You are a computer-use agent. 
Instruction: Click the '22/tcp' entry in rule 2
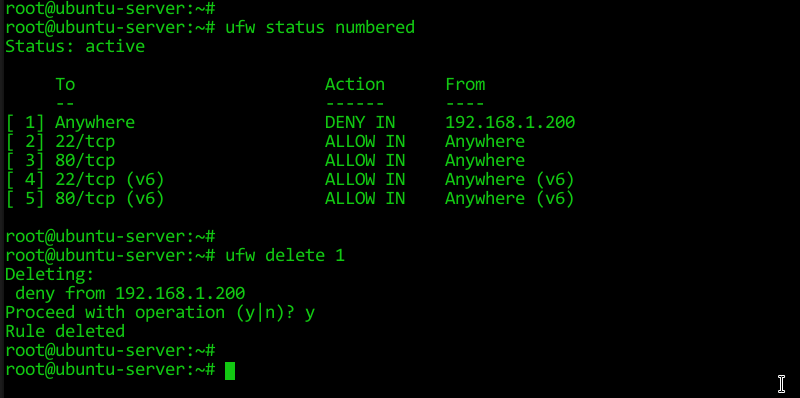(85, 141)
